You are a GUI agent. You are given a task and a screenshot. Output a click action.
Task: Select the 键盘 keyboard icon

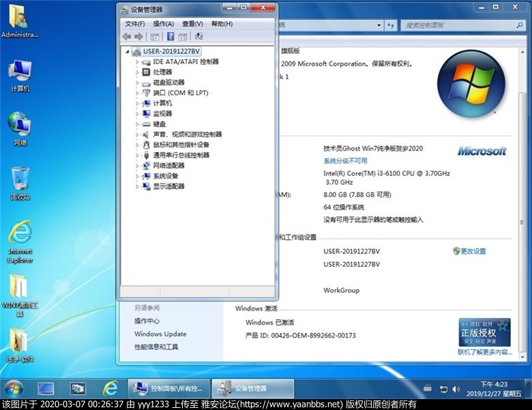(146, 124)
